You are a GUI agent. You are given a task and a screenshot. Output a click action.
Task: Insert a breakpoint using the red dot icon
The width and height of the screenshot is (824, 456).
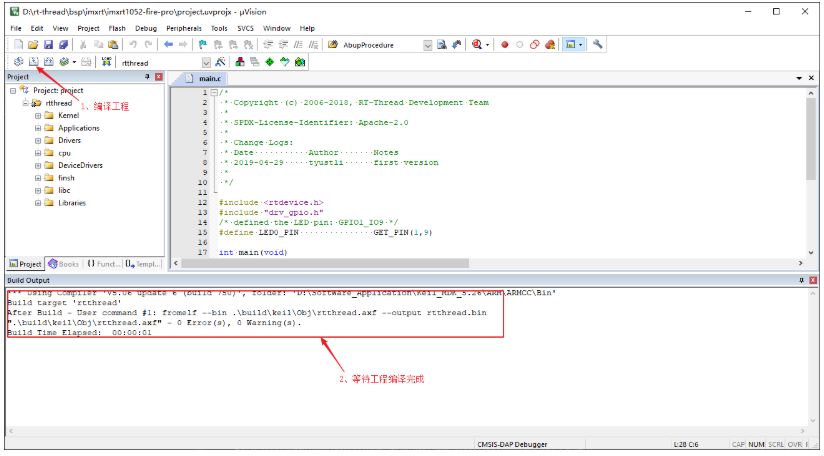pos(505,45)
